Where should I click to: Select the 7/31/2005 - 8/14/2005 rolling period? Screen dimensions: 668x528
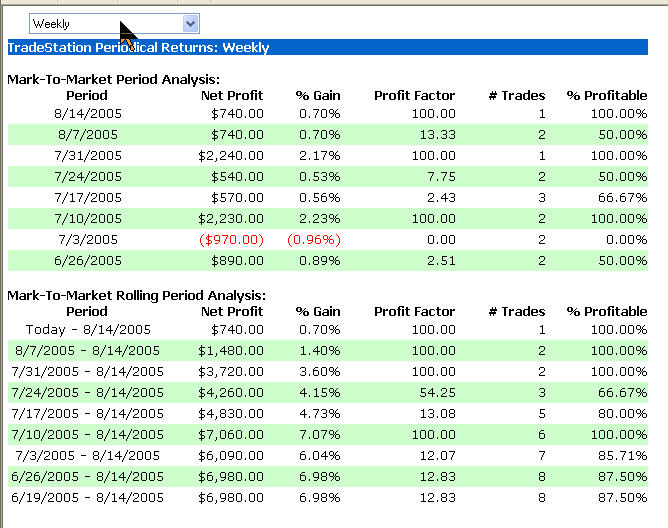click(87, 371)
